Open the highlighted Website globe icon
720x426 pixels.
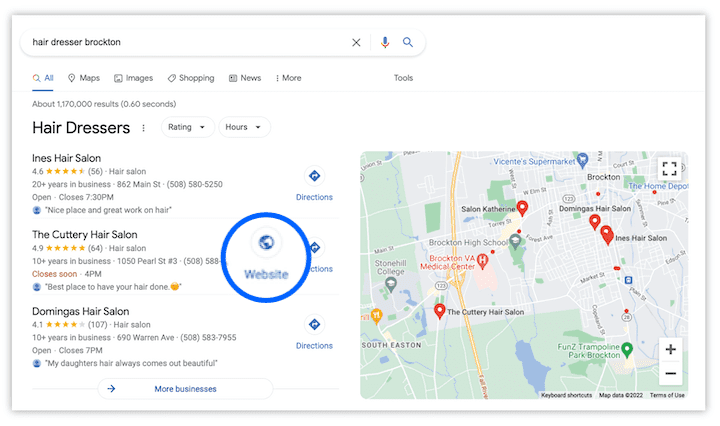pyautogui.click(x=266, y=242)
